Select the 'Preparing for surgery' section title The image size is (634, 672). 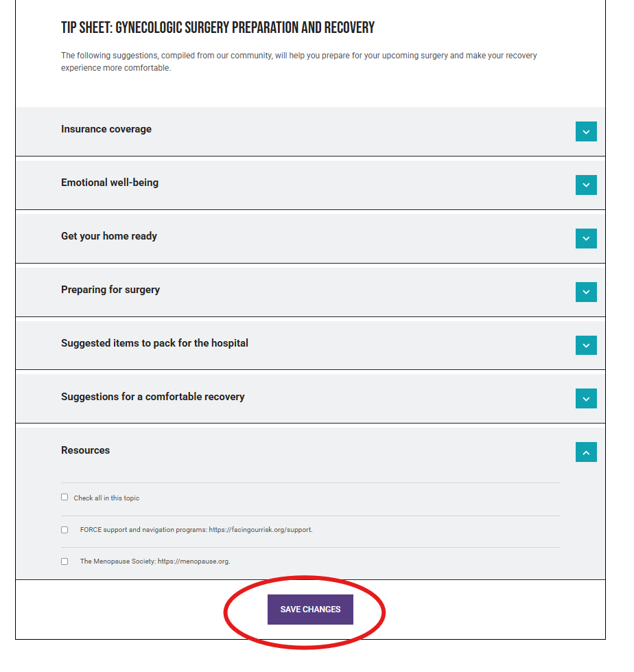(110, 290)
